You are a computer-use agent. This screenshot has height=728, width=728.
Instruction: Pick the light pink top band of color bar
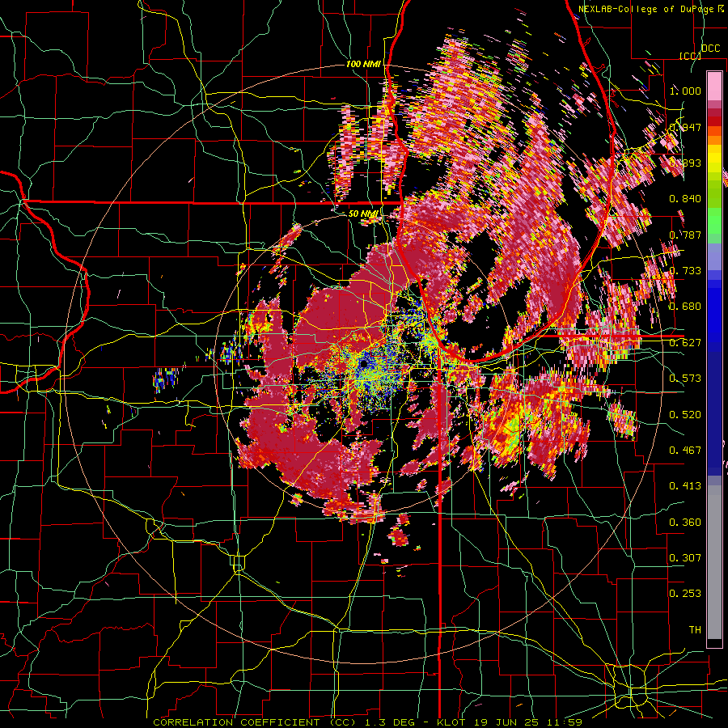click(x=714, y=86)
